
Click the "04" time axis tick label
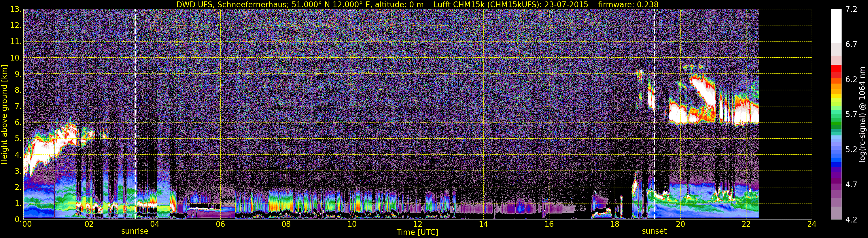click(x=155, y=224)
